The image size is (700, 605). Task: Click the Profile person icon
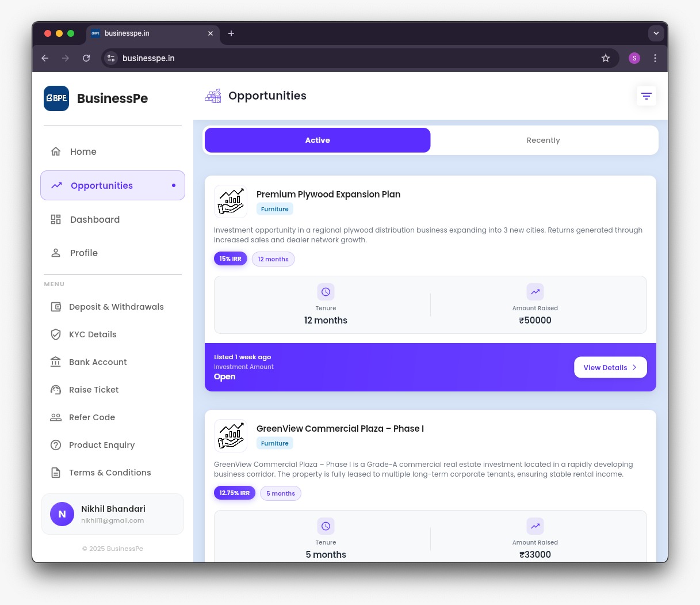(56, 253)
